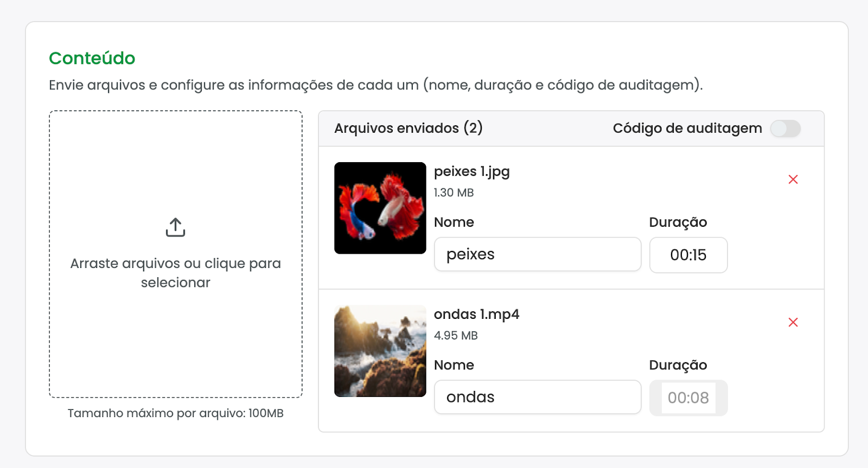Click 'Arraste arquivos ou clique para selecionar'

(175, 273)
